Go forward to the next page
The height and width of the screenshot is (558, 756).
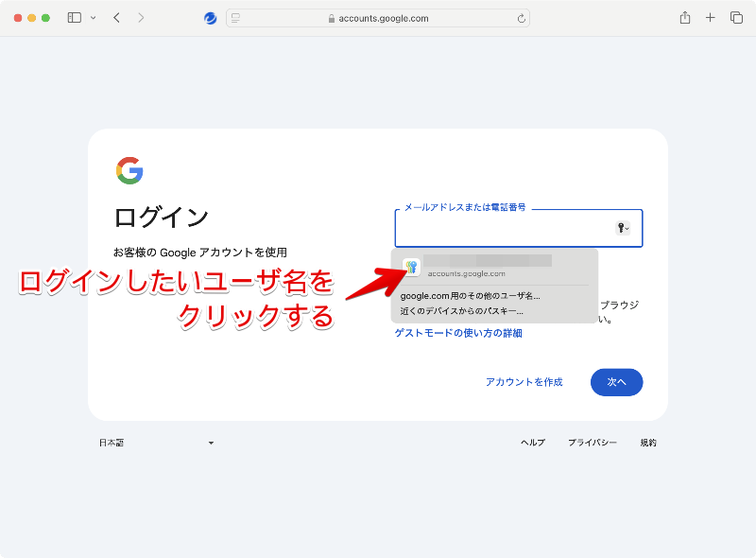point(141,18)
